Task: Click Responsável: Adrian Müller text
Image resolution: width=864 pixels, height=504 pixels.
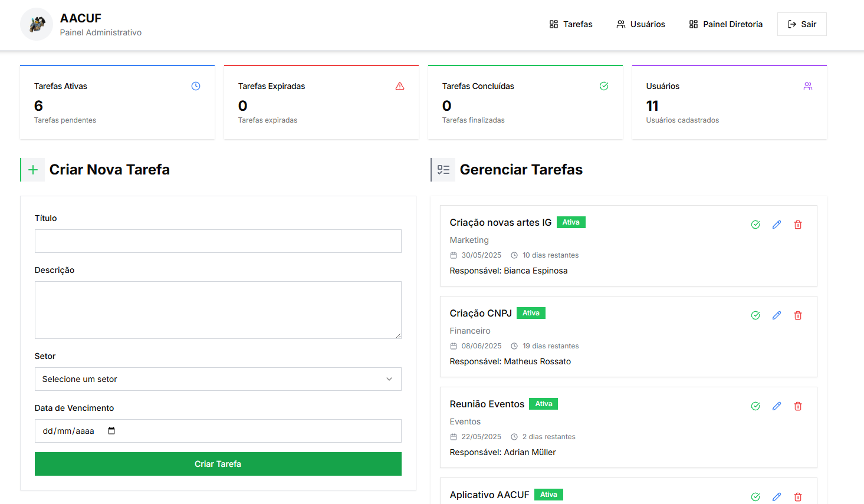Action: tap(503, 452)
